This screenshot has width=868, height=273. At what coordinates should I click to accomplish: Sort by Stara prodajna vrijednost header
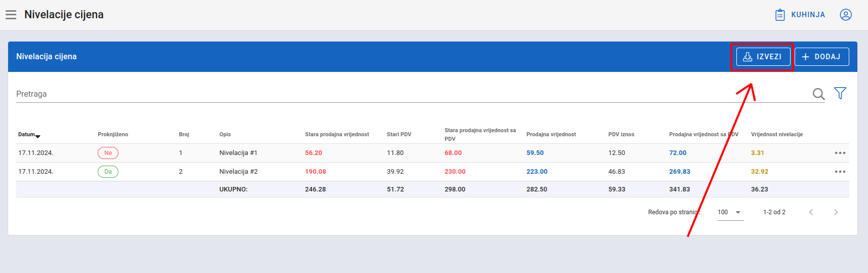pos(337,134)
